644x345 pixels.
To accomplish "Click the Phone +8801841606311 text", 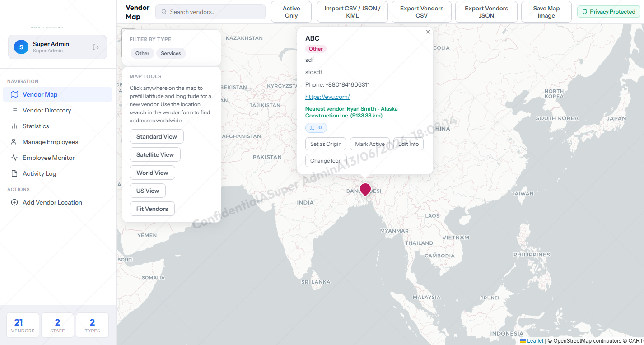I will click(x=337, y=84).
